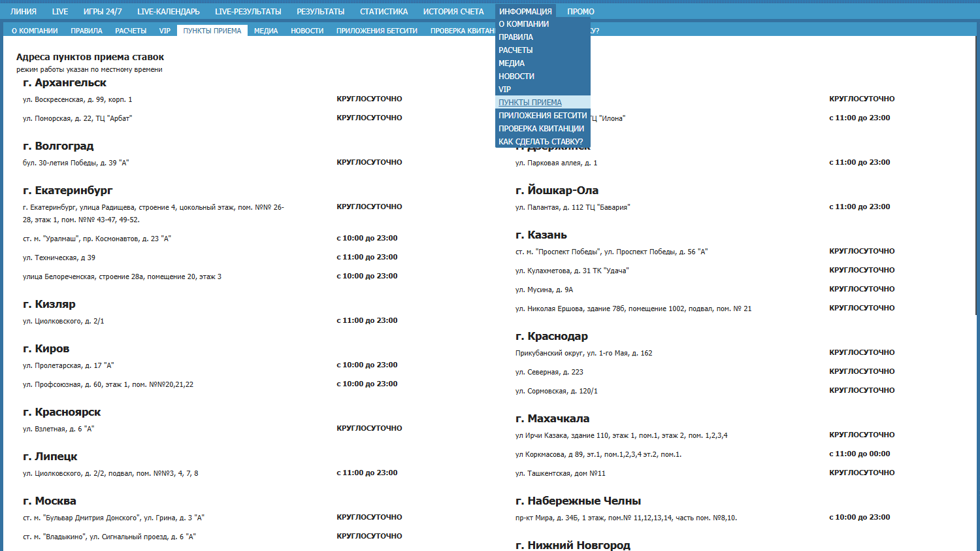Open ИСТОРИЯ СЧЕТА in the top menu
This screenshot has height=551, width=980.
[x=453, y=12]
